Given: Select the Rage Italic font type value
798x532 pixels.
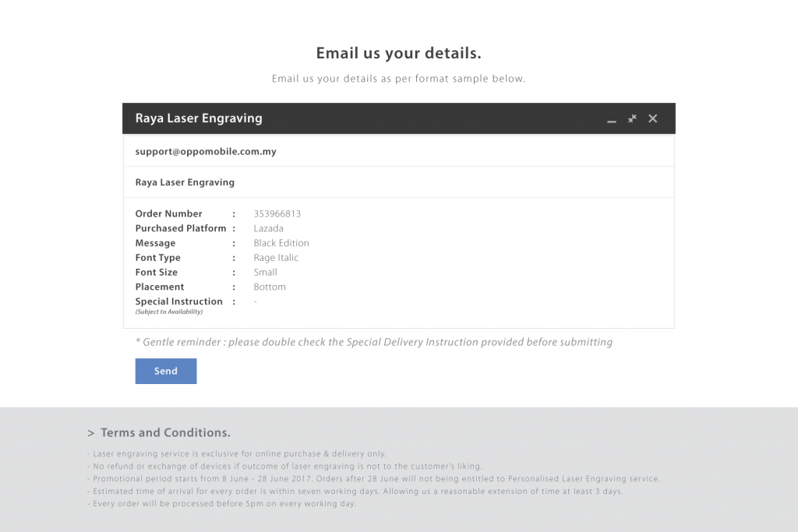Looking at the screenshot, I should 276,258.
